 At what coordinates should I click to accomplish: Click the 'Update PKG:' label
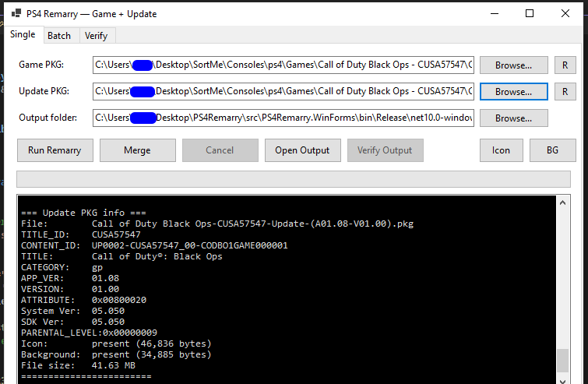click(x=44, y=91)
